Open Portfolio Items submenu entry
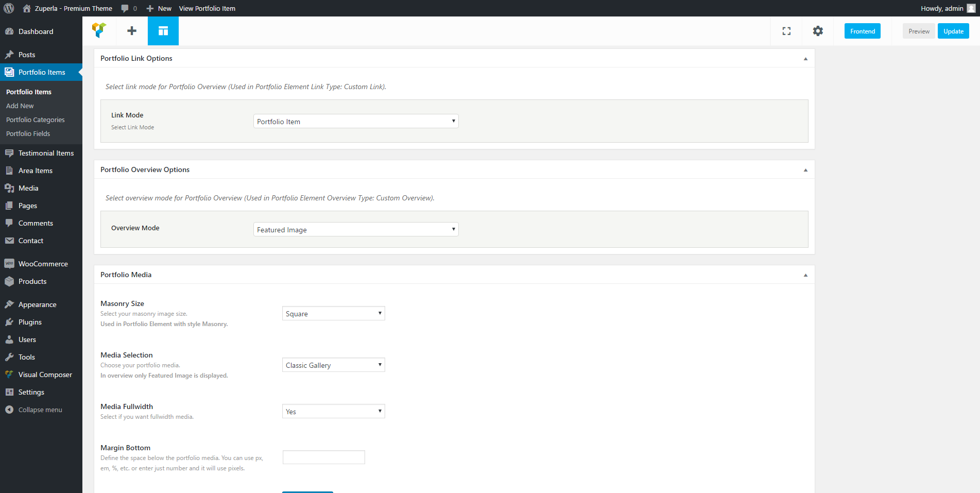The image size is (980, 493). [29, 92]
